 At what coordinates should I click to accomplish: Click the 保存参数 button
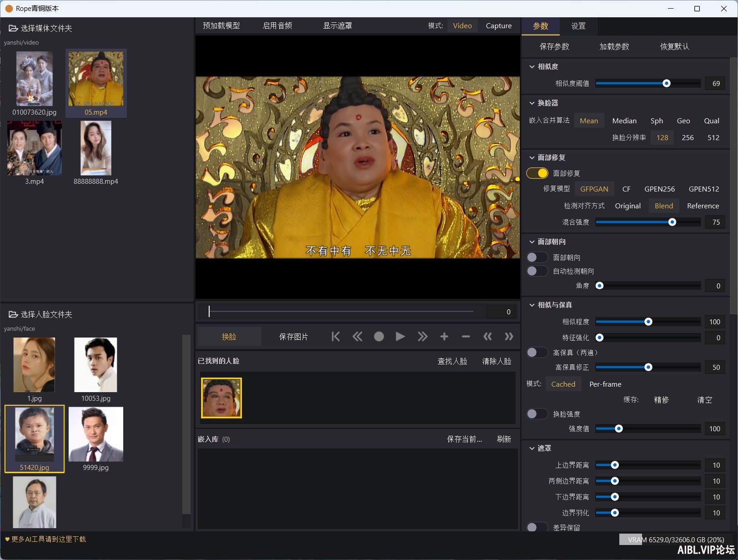tap(554, 46)
